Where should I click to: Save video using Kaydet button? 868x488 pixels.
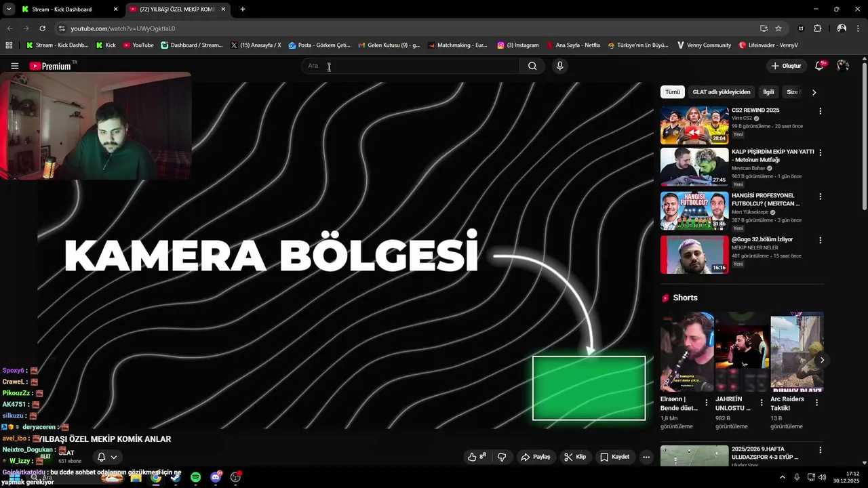point(615,457)
